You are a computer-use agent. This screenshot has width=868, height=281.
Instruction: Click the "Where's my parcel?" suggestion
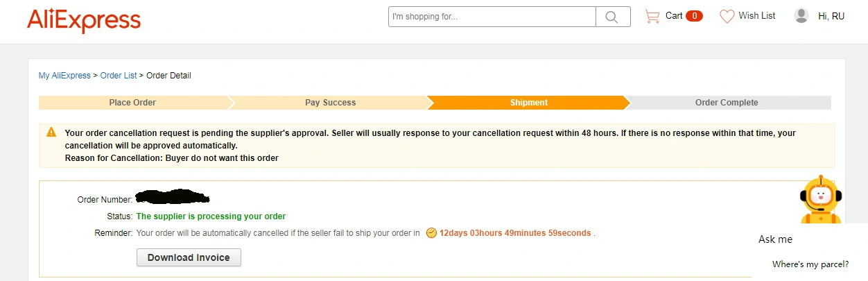coord(810,264)
